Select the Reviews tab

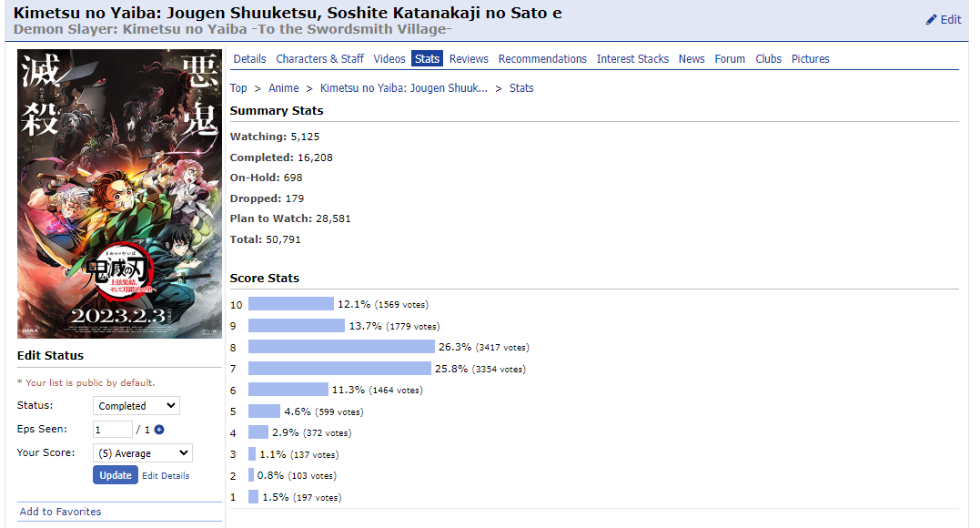tap(469, 59)
